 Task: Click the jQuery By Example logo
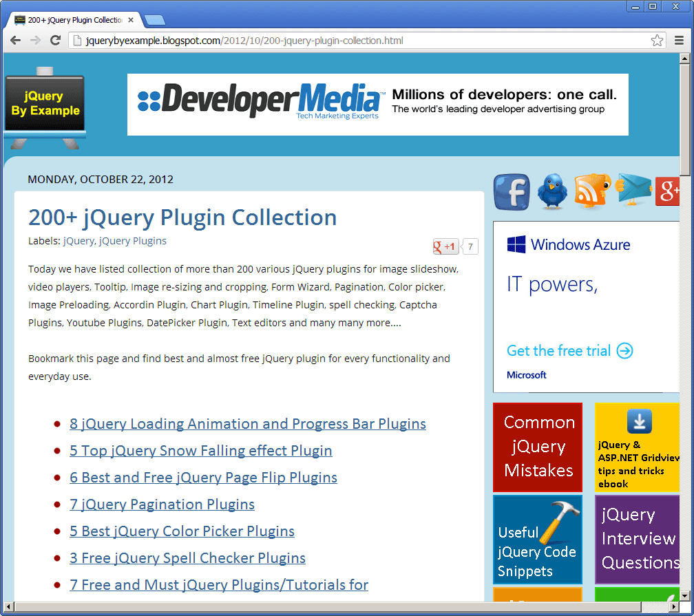[x=45, y=108]
